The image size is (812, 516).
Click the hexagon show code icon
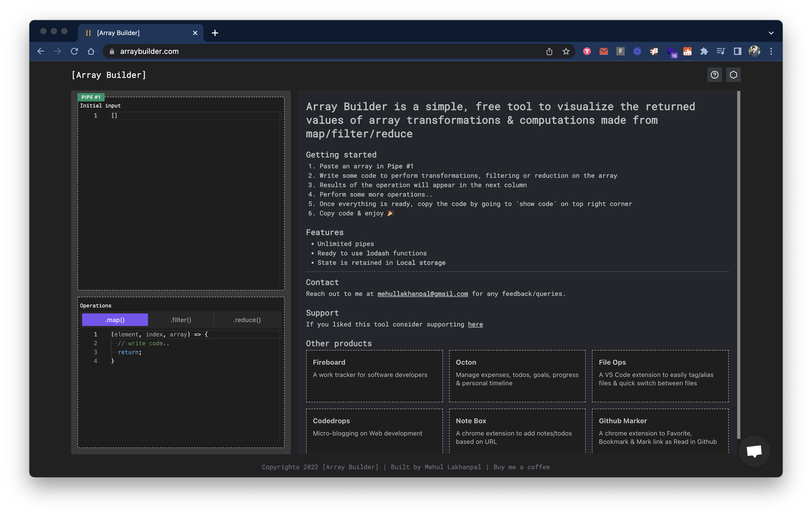coord(733,75)
